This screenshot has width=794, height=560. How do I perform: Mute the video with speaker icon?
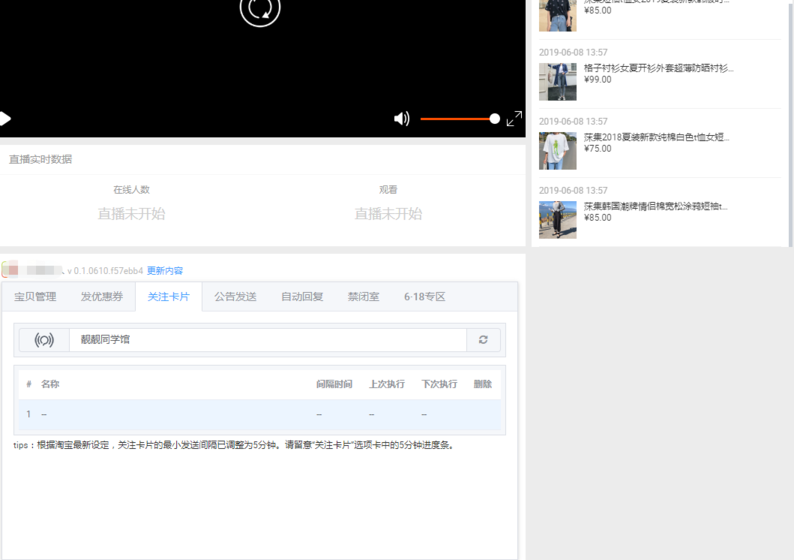coord(401,119)
